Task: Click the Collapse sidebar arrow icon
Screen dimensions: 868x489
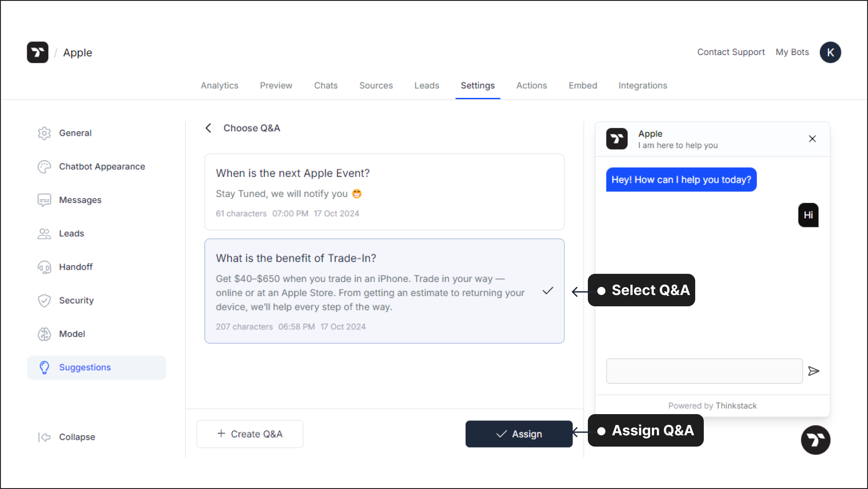Action: pyautogui.click(x=44, y=437)
